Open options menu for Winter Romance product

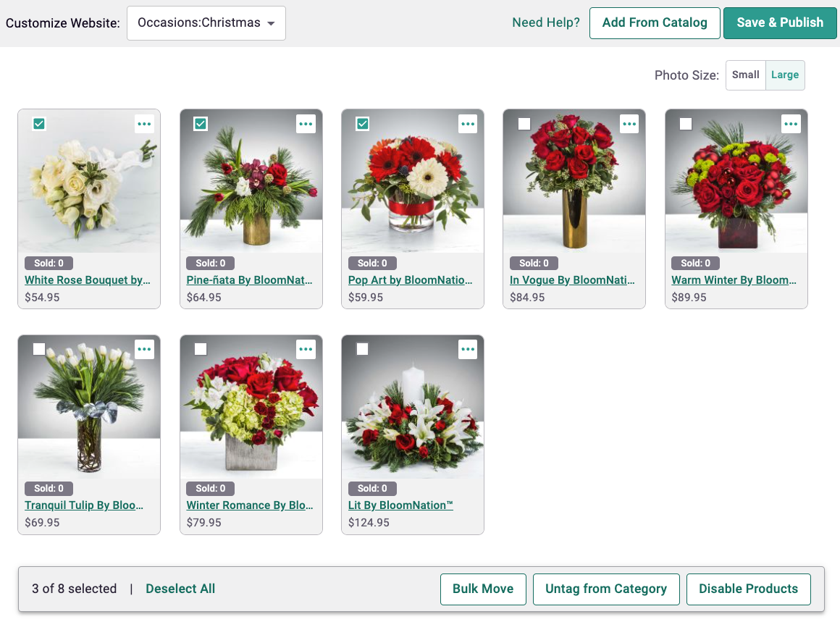306,349
